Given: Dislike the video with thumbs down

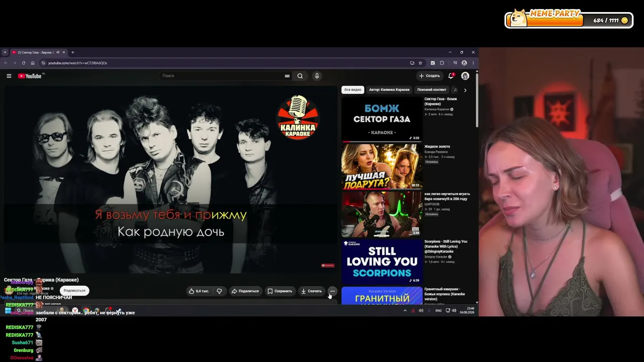Looking at the screenshot, I should tap(219, 291).
